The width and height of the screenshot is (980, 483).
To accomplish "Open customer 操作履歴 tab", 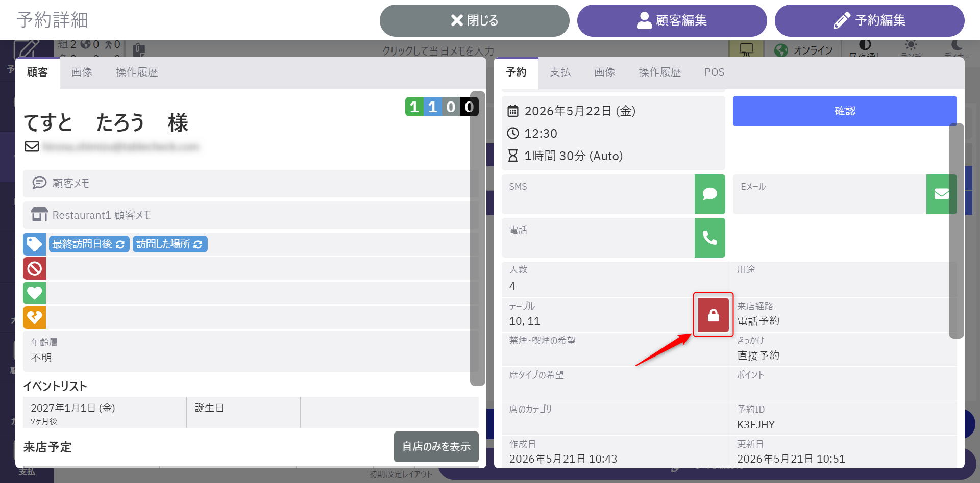I will click(x=137, y=72).
